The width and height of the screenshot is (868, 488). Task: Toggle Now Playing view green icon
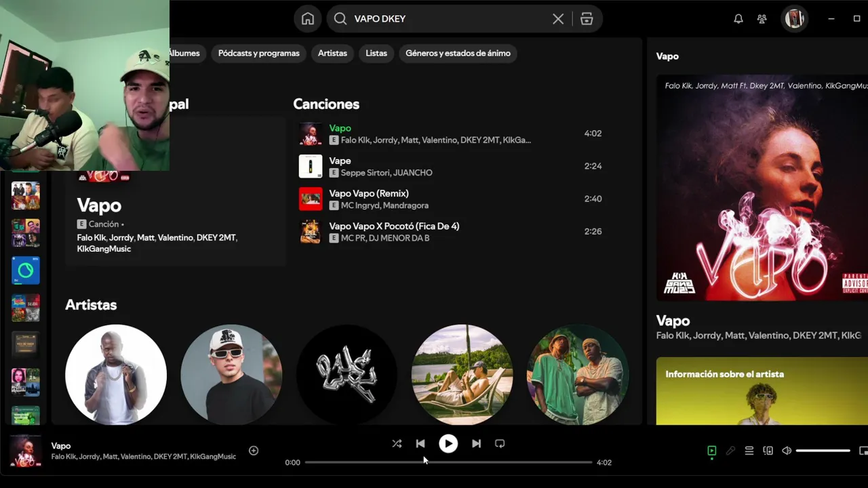point(712,451)
